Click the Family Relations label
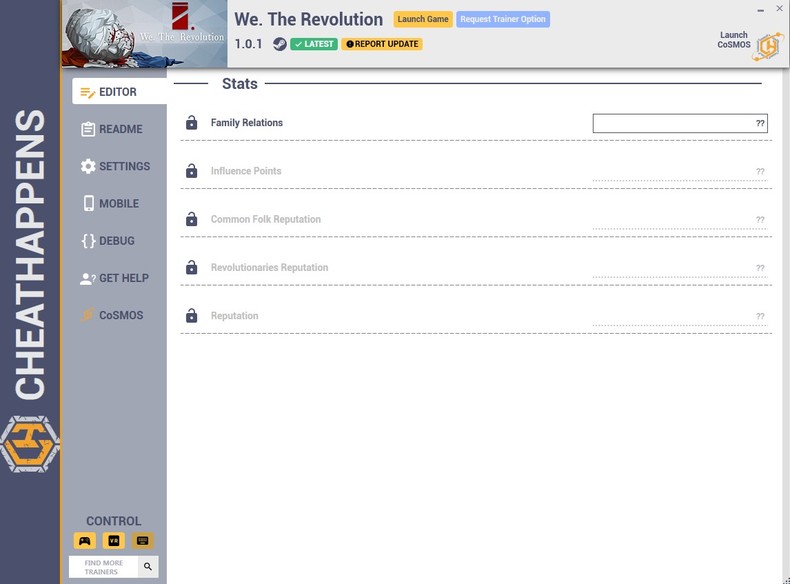This screenshot has width=790, height=584. point(247,122)
